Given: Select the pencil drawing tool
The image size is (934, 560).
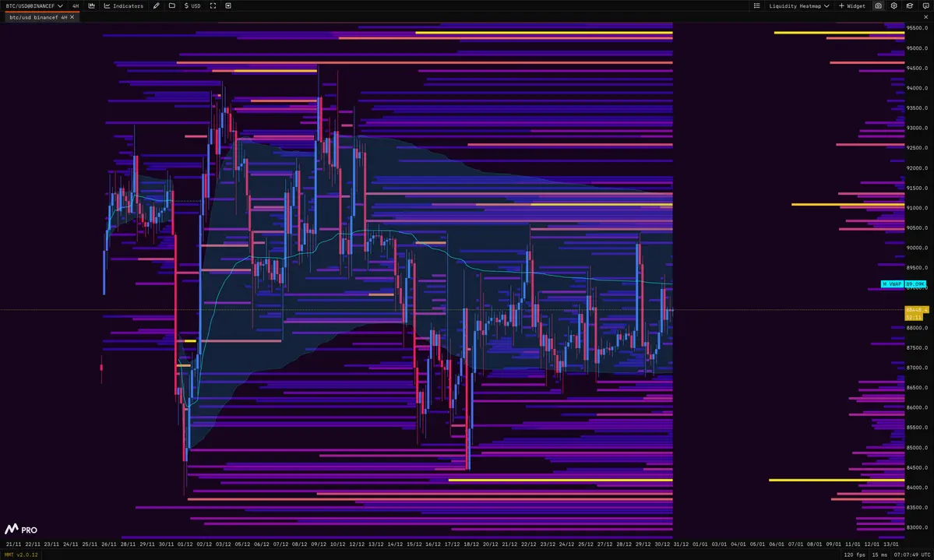Looking at the screenshot, I should pos(156,6).
